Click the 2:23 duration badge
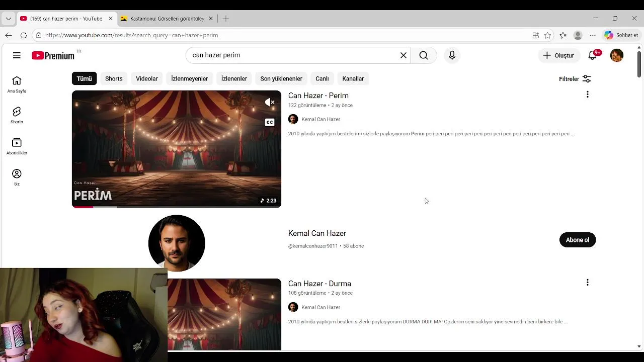 pyautogui.click(x=268, y=201)
